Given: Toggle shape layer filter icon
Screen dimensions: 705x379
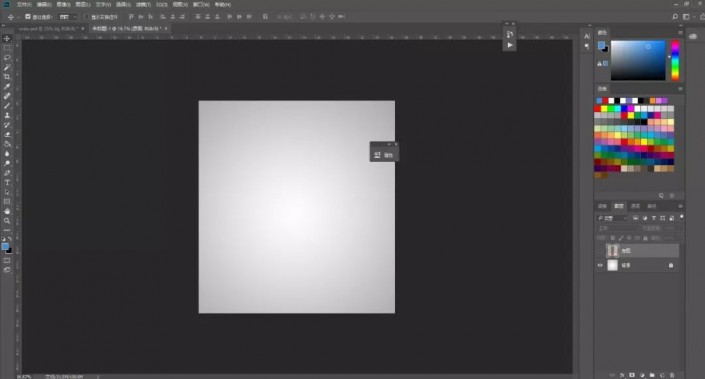Looking at the screenshot, I should 663,218.
